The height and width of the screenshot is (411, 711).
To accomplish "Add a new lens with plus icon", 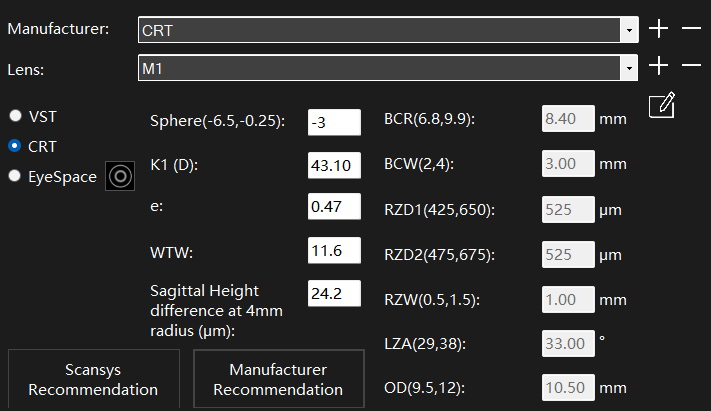I will coord(658,67).
